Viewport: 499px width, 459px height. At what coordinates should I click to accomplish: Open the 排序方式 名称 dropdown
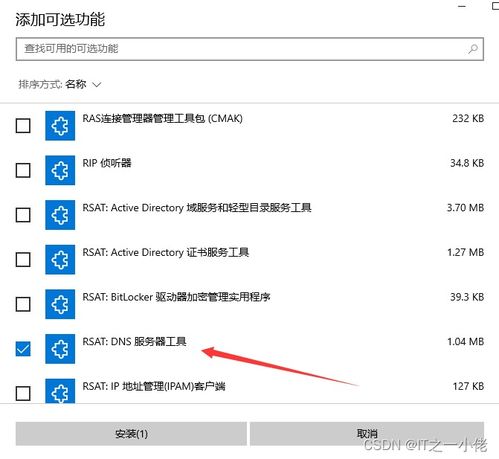click(x=60, y=84)
